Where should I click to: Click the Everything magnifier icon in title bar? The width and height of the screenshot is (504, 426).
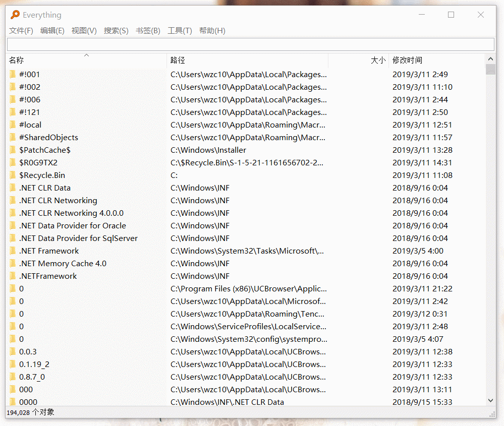click(15, 15)
